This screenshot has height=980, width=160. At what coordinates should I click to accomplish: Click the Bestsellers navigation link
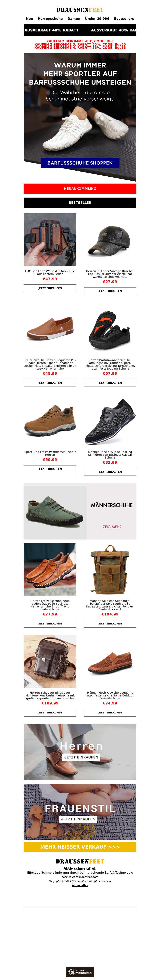coord(124,19)
